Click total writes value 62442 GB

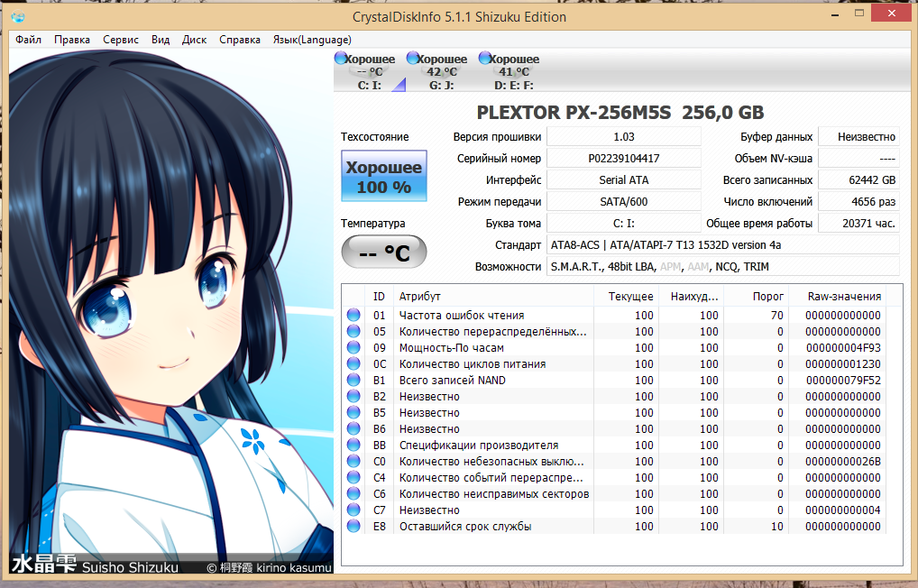tap(858, 179)
